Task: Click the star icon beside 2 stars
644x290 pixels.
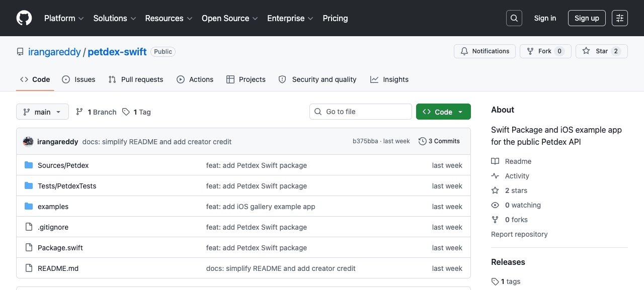Action: 495,190
